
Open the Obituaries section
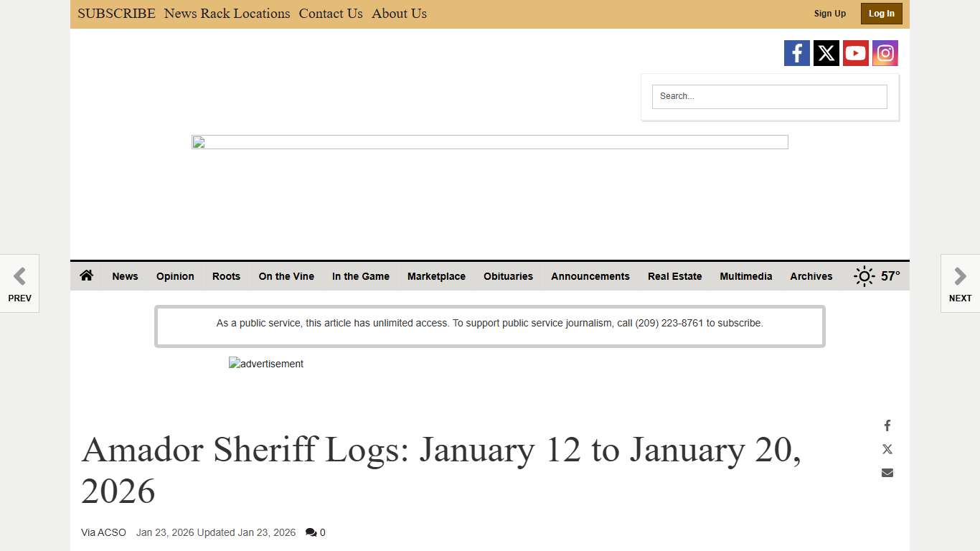(x=508, y=276)
